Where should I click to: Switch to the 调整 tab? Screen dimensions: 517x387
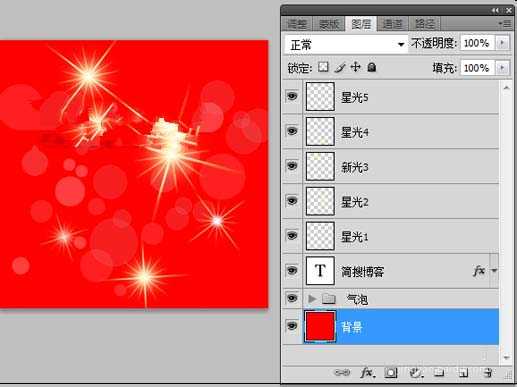pos(297,24)
